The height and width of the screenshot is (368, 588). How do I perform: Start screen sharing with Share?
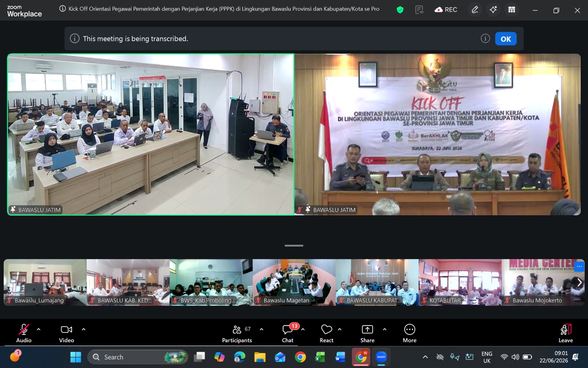(367, 333)
